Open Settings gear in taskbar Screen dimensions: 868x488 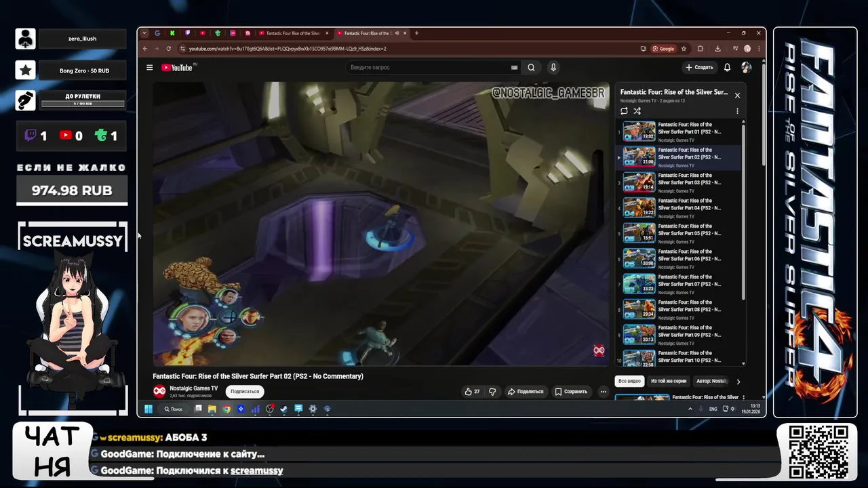click(313, 409)
